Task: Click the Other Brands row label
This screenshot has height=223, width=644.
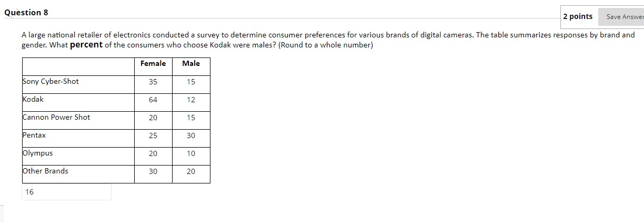Action: click(45, 171)
